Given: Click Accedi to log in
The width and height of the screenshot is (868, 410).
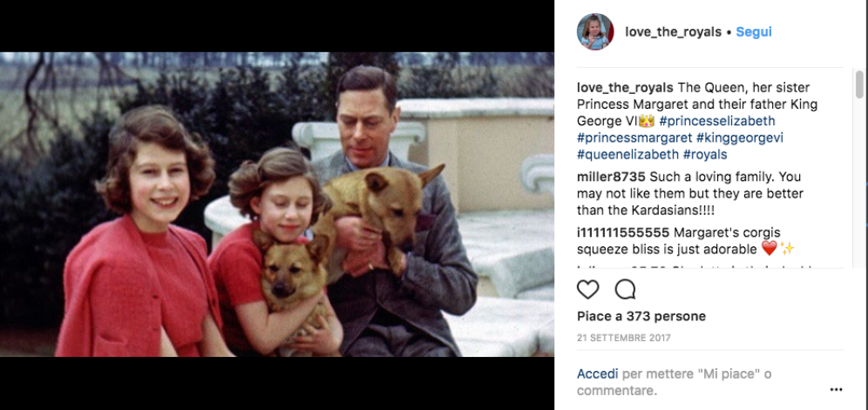Looking at the screenshot, I should click(597, 374).
